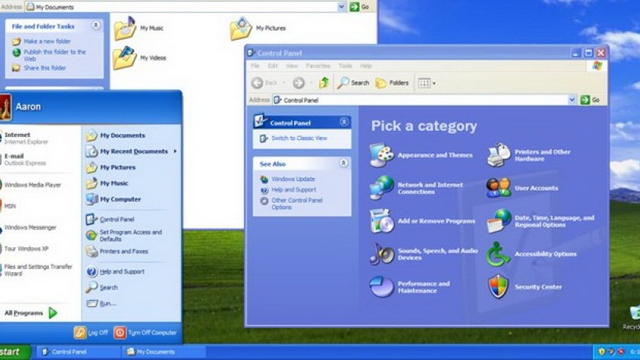
Task: Click Windows Update link in See Also
Action: click(293, 179)
